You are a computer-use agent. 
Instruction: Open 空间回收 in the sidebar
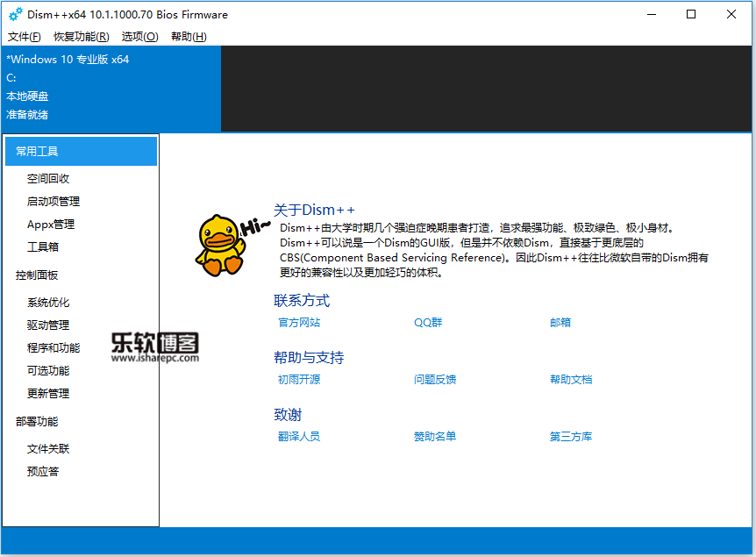[48, 179]
